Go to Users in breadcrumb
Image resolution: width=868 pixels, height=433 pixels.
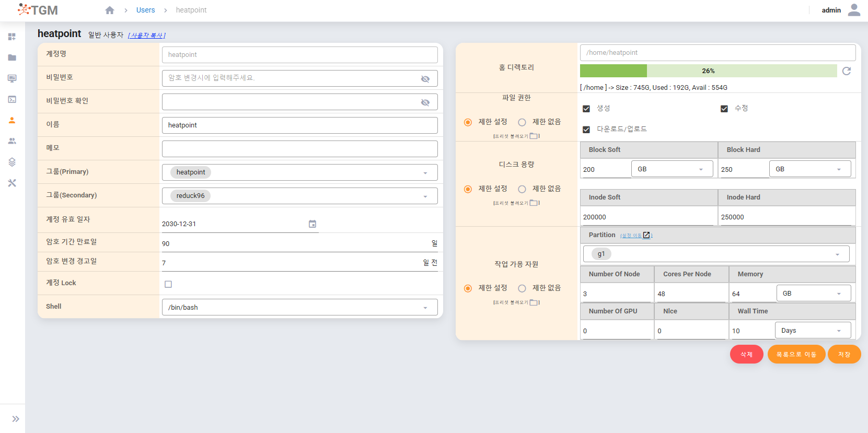[x=145, y=10]
